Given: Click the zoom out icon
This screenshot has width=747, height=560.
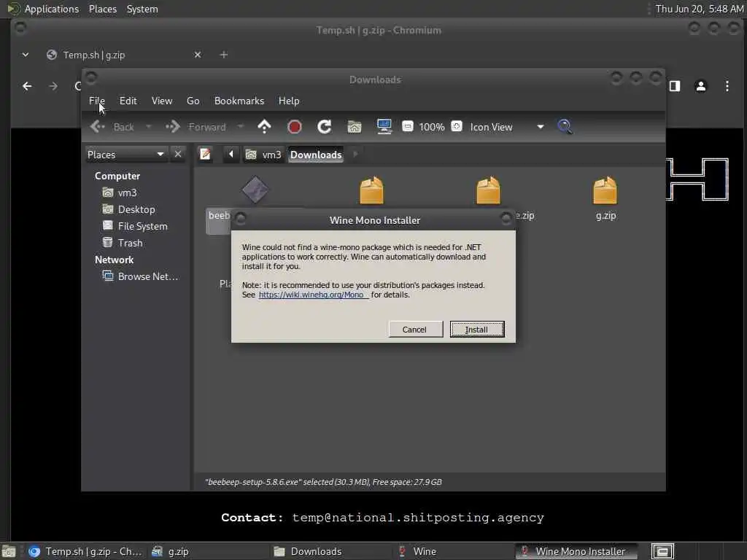Looking at the screenshot, I should coord(408,126).
